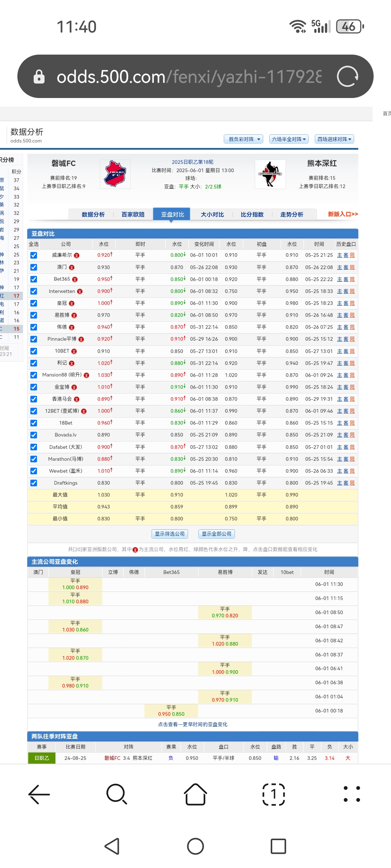Uncheck the Interwetten row checkbox

pyautogui.click(x=34, y=291)
